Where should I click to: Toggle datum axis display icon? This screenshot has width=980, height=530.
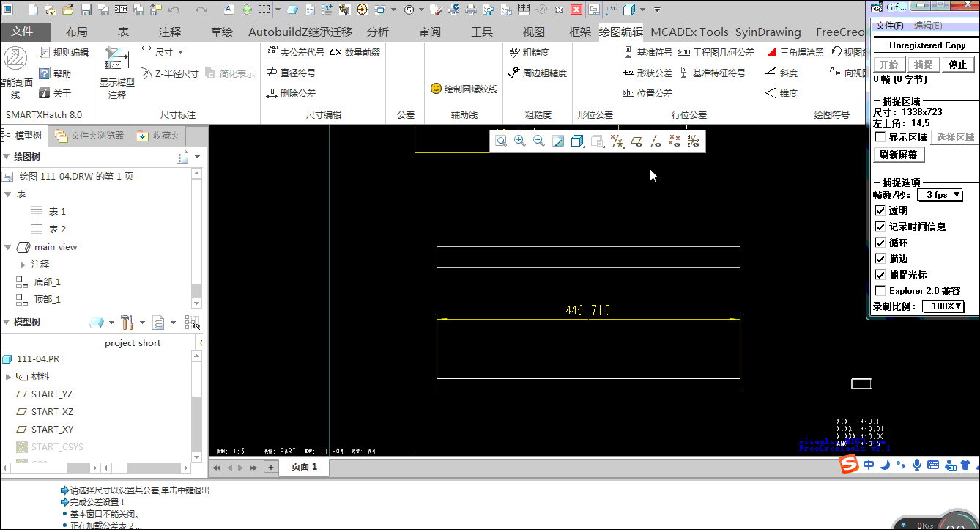click(656, 141)
